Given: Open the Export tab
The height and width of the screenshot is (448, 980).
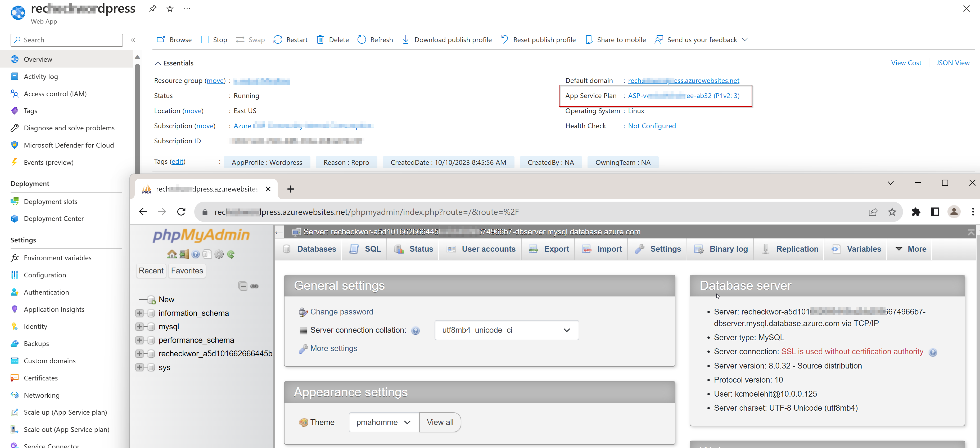Looking at the screenshot, I should coord(549,249).
